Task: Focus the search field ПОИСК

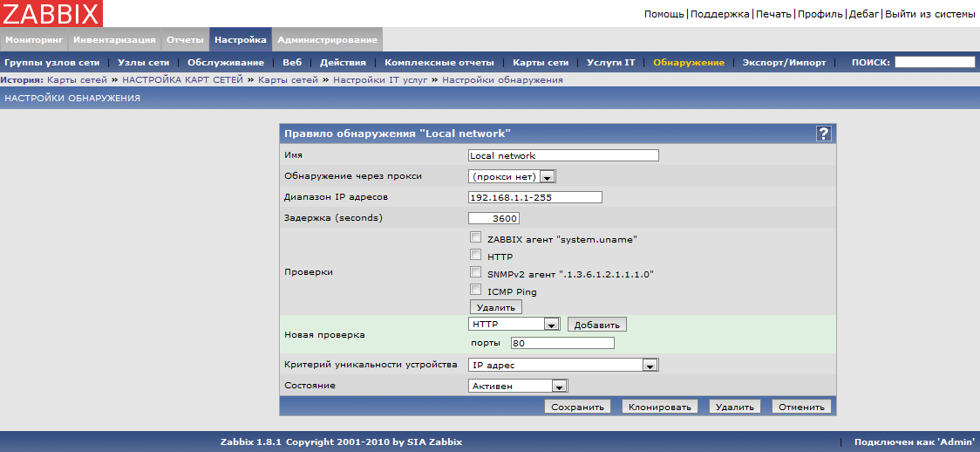Action: [x=935, y=62]
